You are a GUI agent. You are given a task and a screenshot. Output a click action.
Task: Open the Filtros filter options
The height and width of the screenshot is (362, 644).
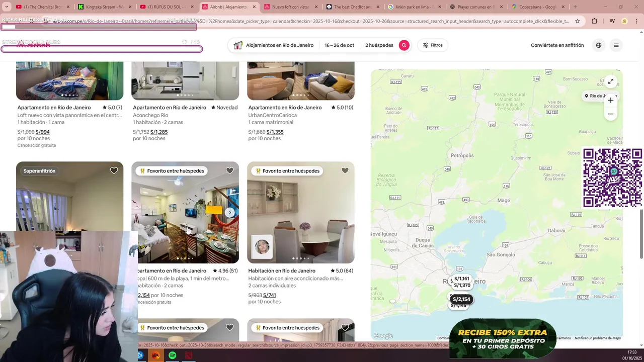(x=433, y=45)
